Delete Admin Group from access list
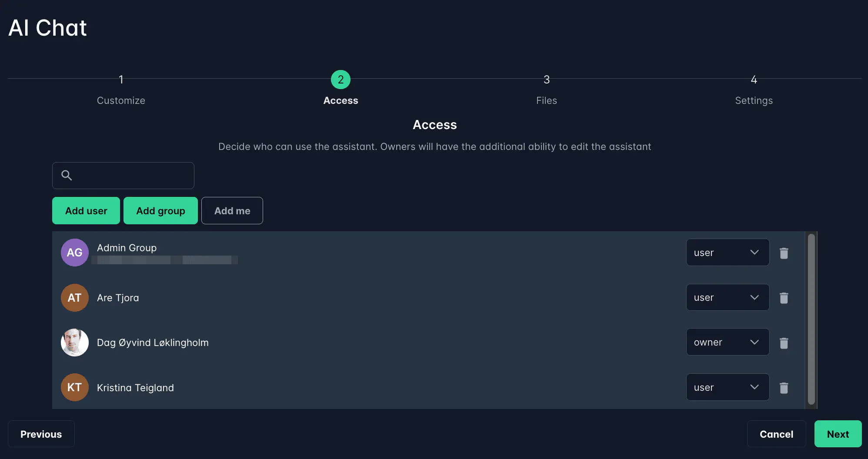 click(x=784, y=253)
